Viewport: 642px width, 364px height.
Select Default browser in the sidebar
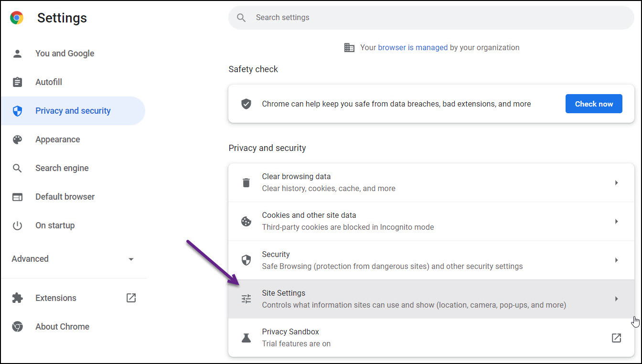[65, 197]
